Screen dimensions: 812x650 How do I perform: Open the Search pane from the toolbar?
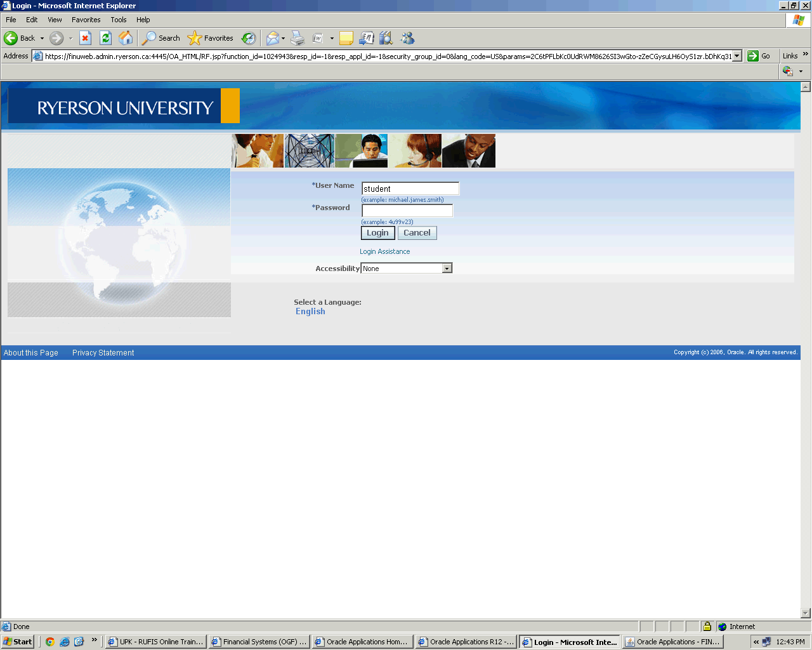click(x=161, y=38)
